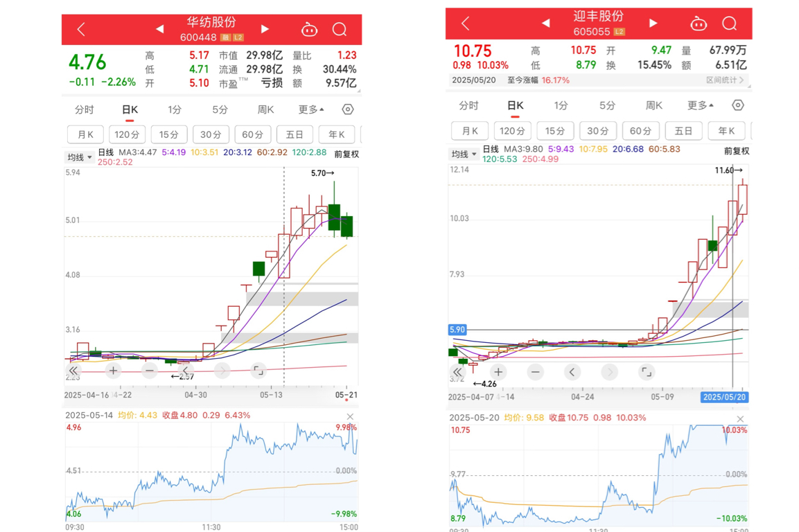Close the 2025-05-20 intraday panel

pyautogui.click(x=740, y=419)
